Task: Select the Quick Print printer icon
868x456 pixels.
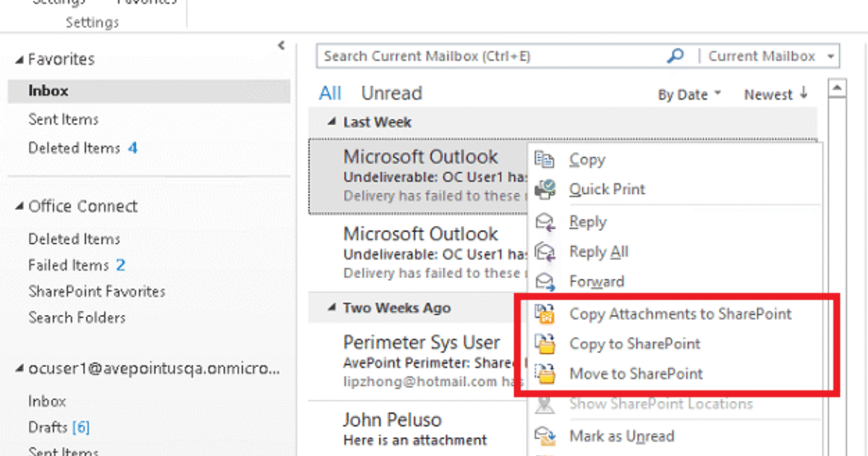Action: coord(547,189)
